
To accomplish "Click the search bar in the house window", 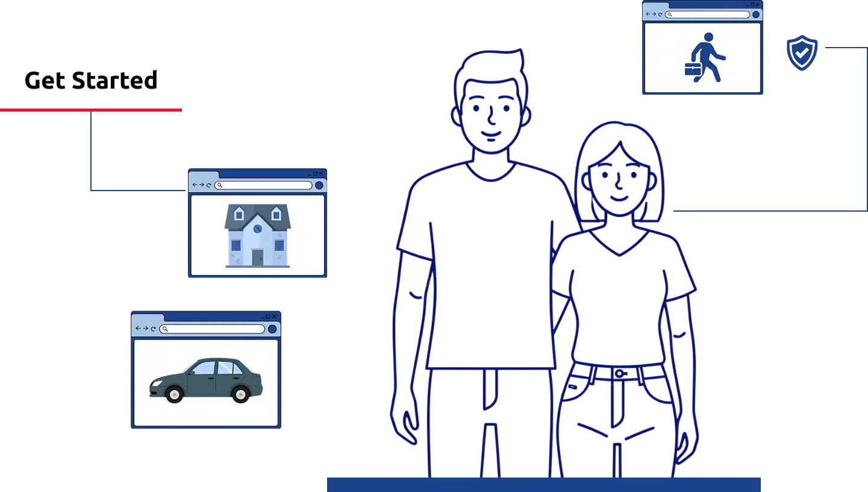I will [264, 185].
